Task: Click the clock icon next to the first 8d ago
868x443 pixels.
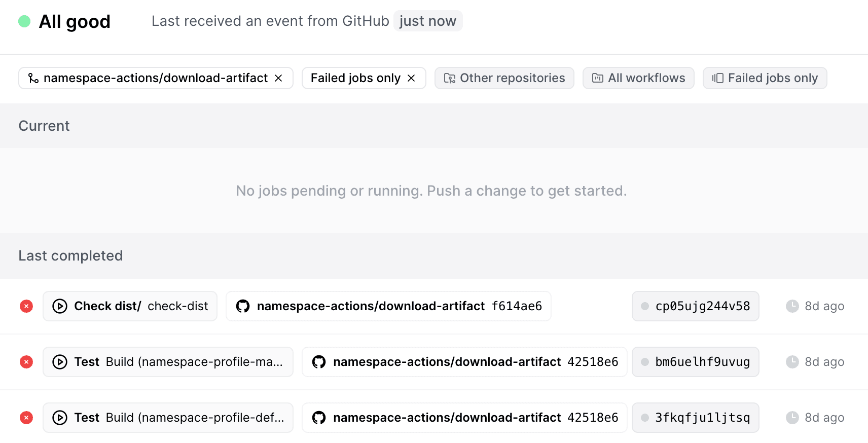Action: 792,306
